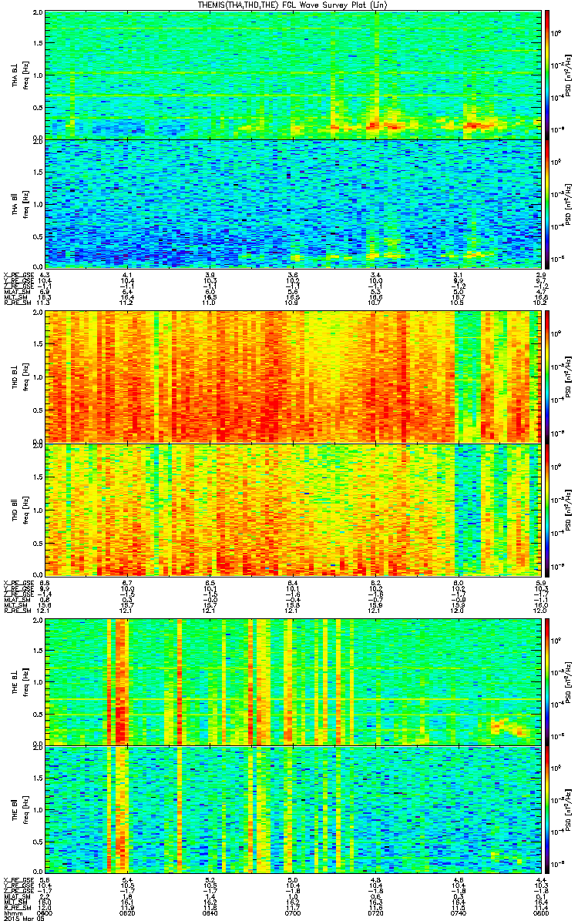The width and height of the screenshot is (578, 924).
Task: Click the THD B⊥ freq [Hz] axis label
Action: pyautogui.click(x=20, y=377)
